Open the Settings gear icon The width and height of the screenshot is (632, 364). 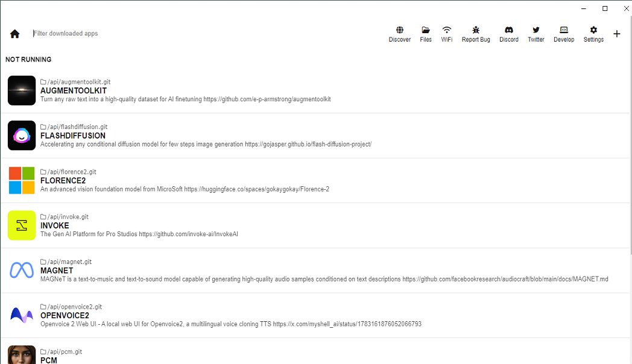(593, 30)
